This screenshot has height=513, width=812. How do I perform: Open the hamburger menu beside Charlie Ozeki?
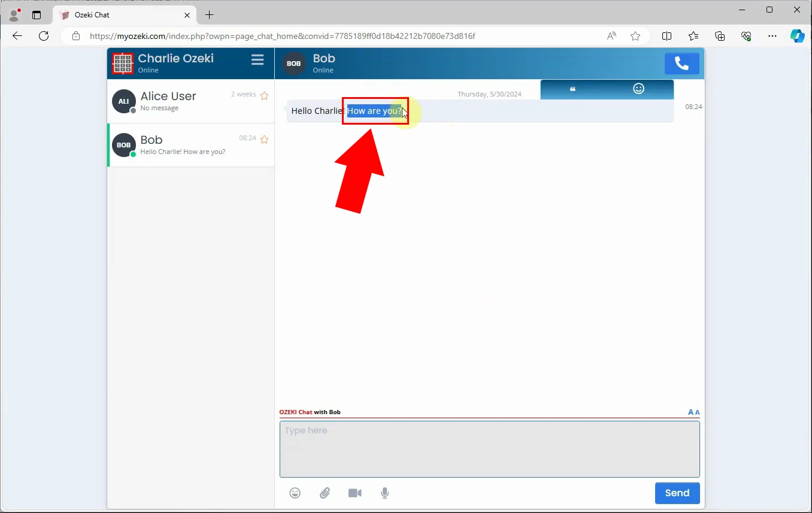(257, 60)
